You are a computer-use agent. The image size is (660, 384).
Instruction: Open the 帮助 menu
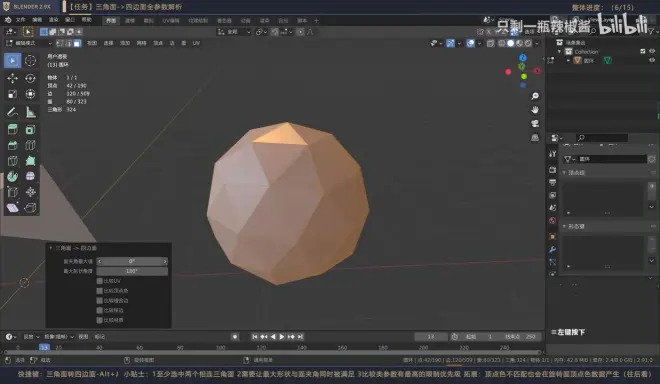pyautogui.click(x=86, y=20)
